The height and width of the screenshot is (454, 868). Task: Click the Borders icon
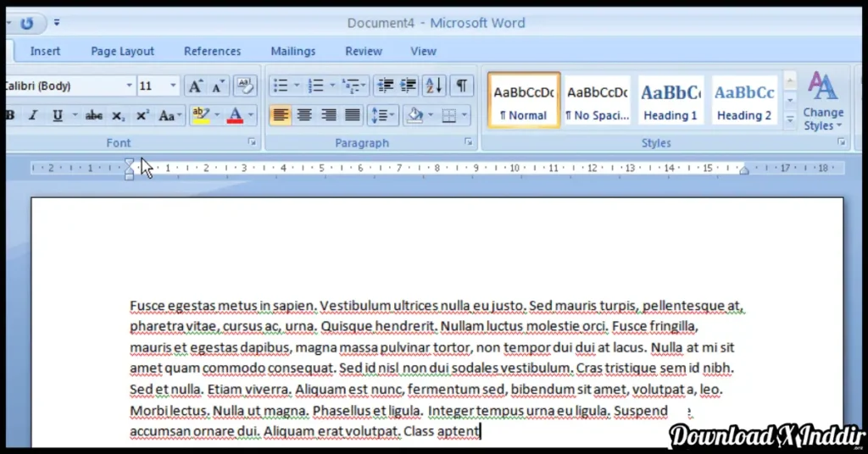[449, 115]
